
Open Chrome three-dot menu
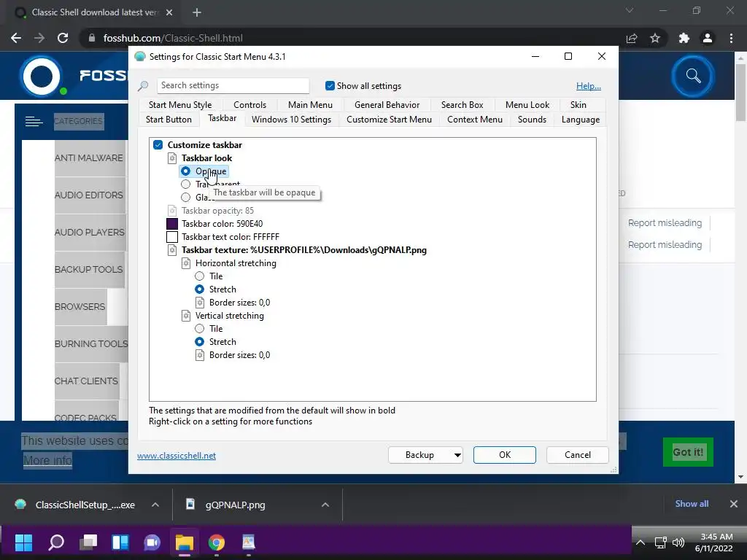coord(731,38)
